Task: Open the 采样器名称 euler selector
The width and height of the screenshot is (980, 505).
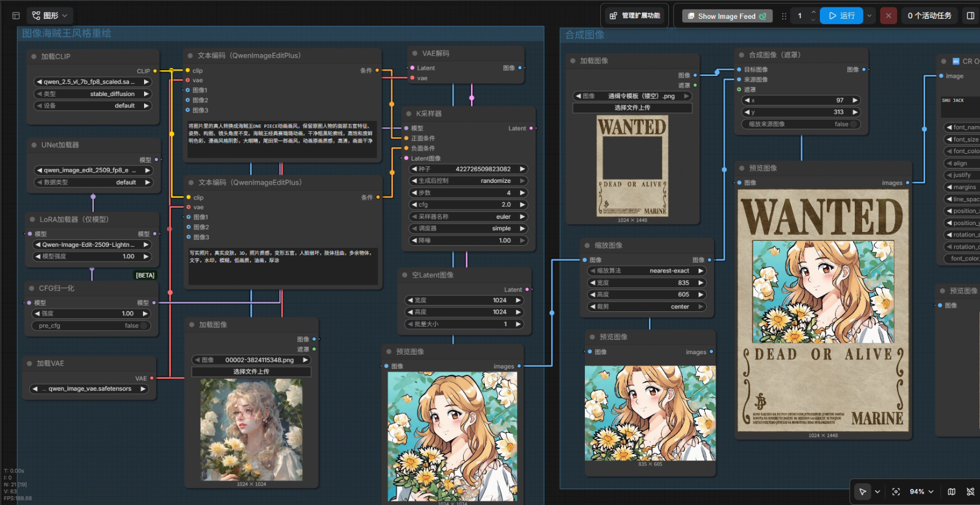Action: [x=468, y=217]
